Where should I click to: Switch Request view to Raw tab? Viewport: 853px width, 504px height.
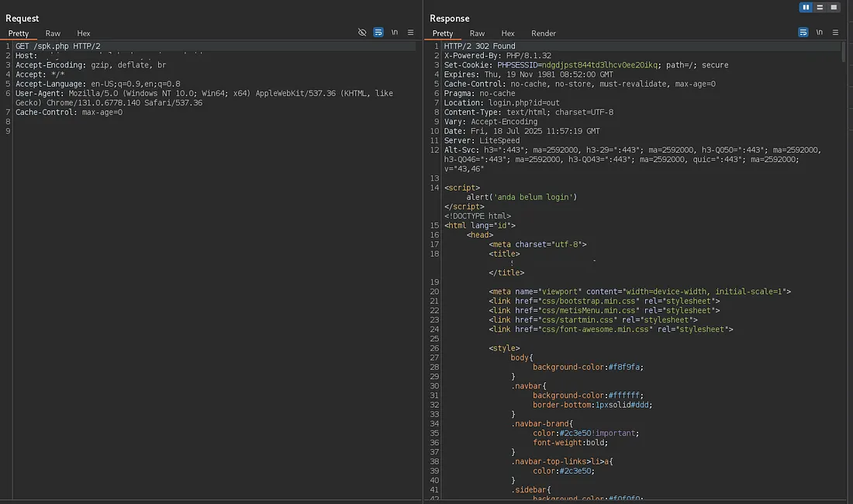point(53,33)
